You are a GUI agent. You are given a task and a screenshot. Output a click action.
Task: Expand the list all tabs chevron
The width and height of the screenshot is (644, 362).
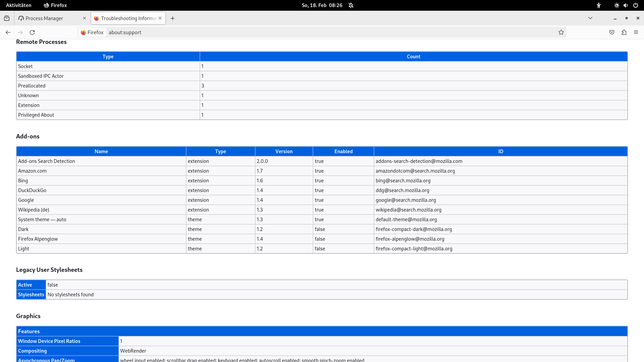pyautogui.click(x=590, y=18)
